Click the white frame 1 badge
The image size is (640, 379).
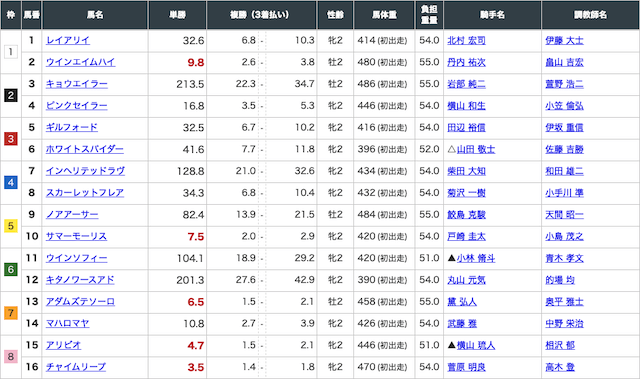tap(11, 52)
